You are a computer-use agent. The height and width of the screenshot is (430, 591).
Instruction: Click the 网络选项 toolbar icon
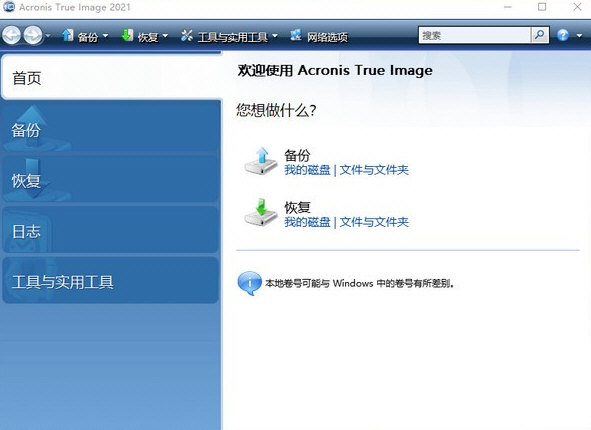click(296, 35)
